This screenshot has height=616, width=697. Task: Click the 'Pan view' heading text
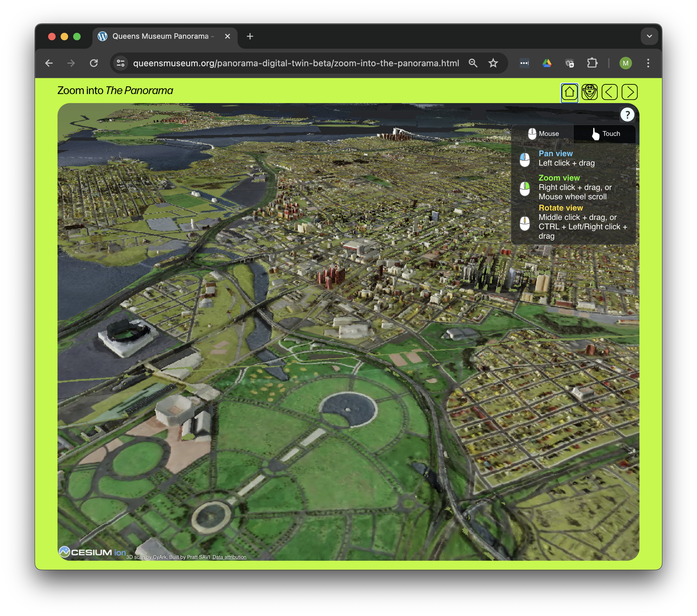tap(555, 154)
